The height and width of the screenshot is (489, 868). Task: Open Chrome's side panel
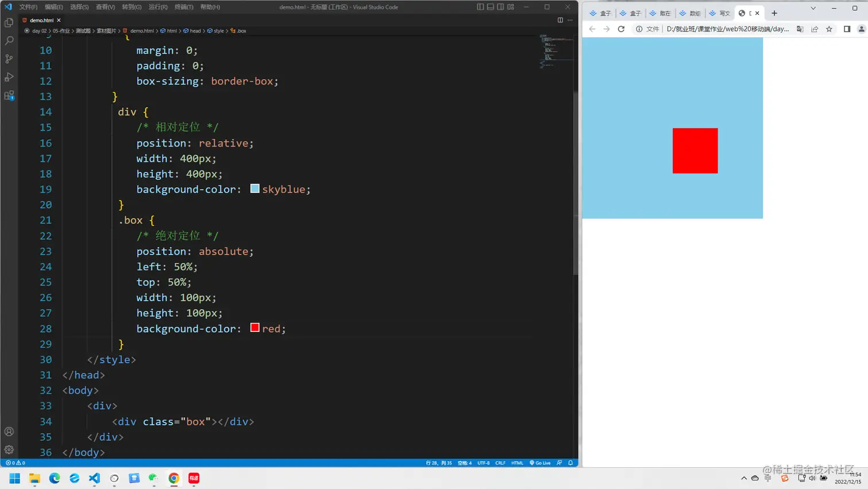tap(847, 29)
